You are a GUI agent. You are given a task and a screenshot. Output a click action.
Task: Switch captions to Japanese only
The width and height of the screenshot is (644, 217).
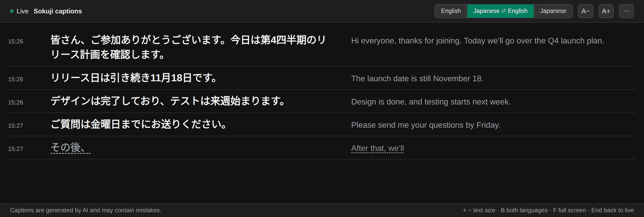coord(553,11)
